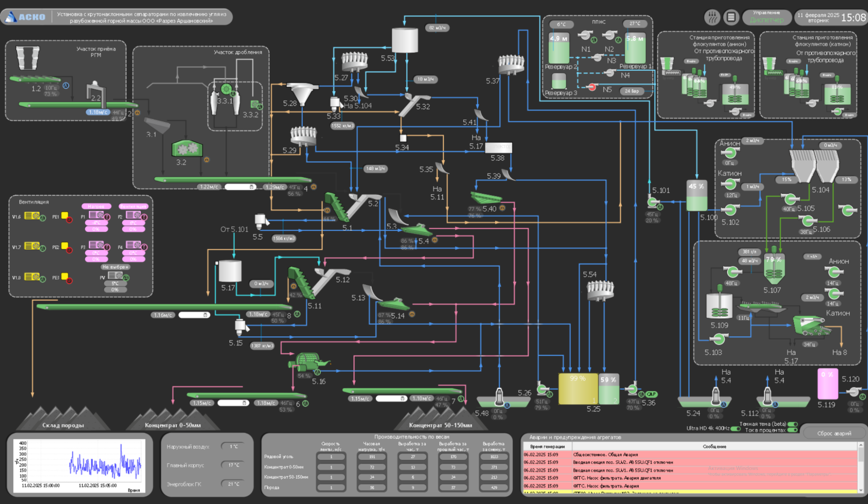Click Сброс аварий button
This screenshot has width=868, height=504.
tap(834, 433)
